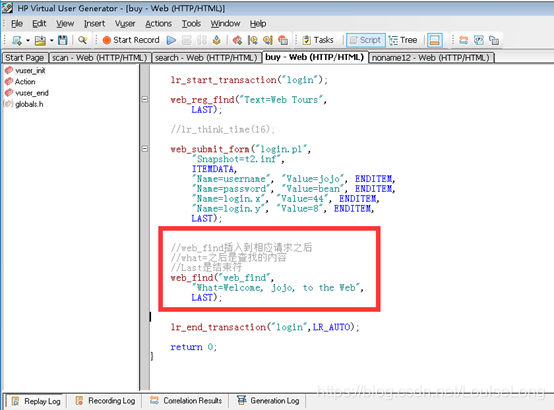Viewport: 554px width, 410px height.
Task: Open the Window menu
Action: tap(225, 24)
